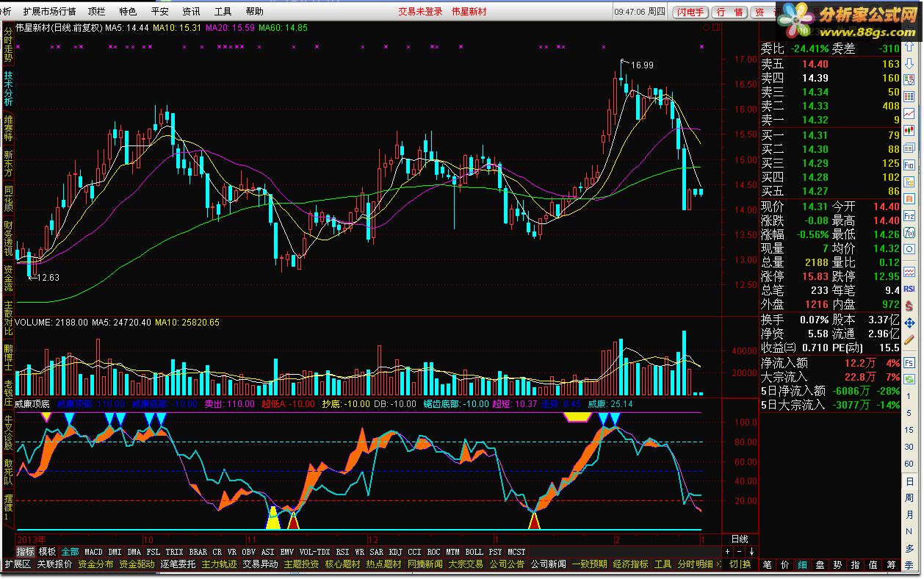Viewport: 924px width, 579px height.
Task: Click the 闪电手 button
Action: point(690,12)
